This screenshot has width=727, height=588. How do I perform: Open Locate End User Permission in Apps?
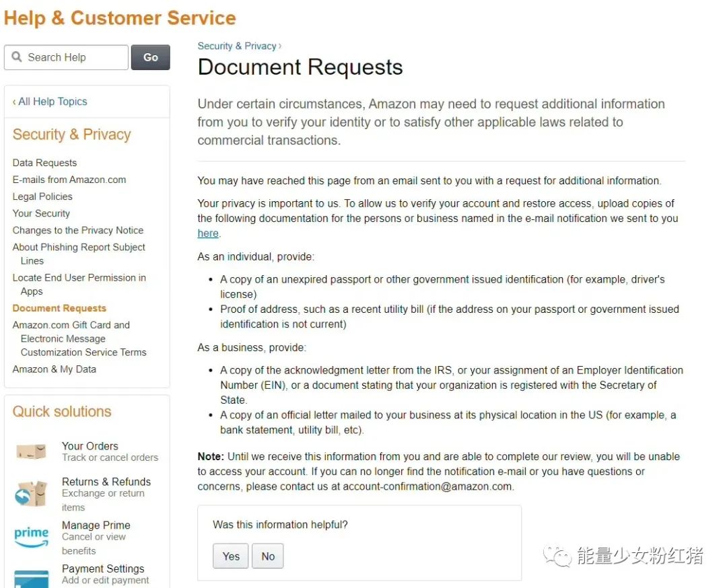tap(79, 284)
